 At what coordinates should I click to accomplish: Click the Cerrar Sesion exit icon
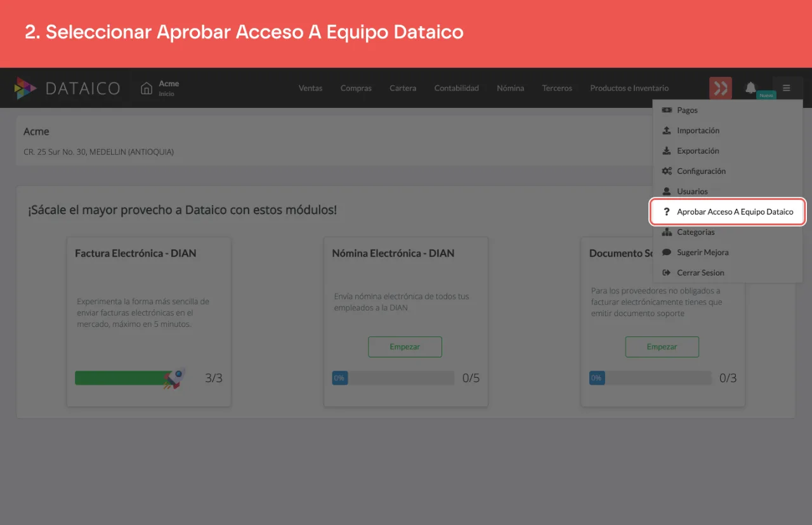pos(667,272)
